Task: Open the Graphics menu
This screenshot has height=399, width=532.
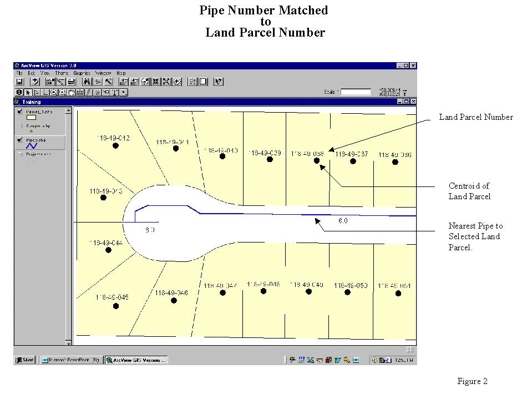Action: pos(82,73)
